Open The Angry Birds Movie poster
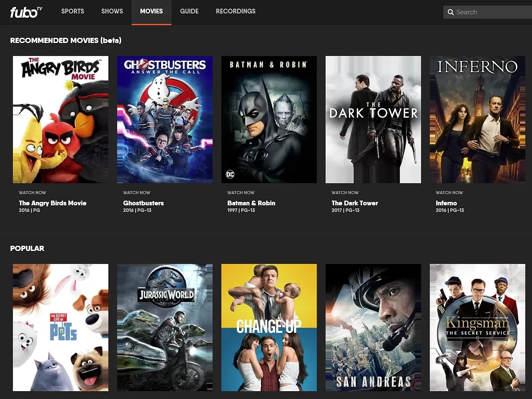532x399 pixels. (x=61, y=119)
